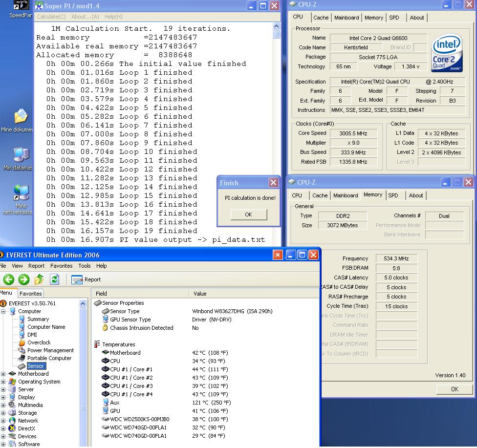Select Portable Computer in the tree
The image size is (477, 448).
click(49, 358)
